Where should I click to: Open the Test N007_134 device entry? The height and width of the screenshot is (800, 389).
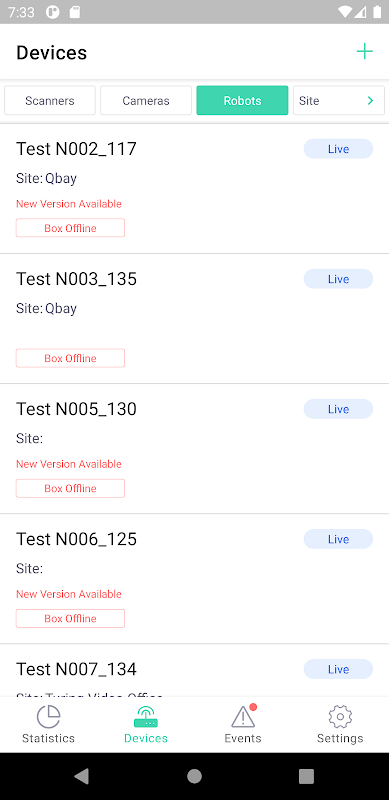click(x=194, y=670)
